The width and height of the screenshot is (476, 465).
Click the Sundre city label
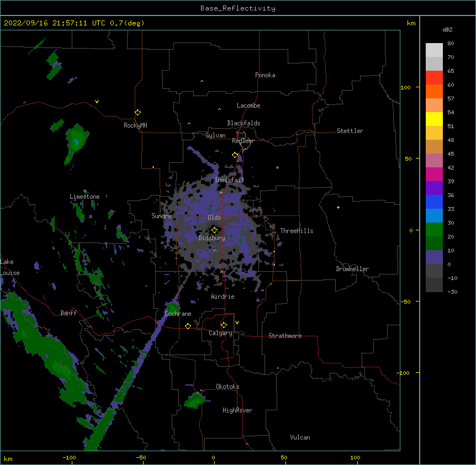[161, 216]
